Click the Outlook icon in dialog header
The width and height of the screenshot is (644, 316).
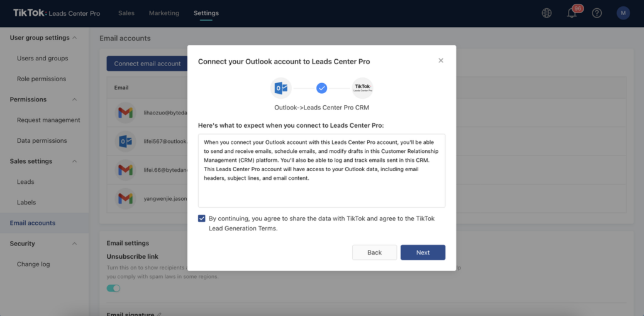click(280, 88)
